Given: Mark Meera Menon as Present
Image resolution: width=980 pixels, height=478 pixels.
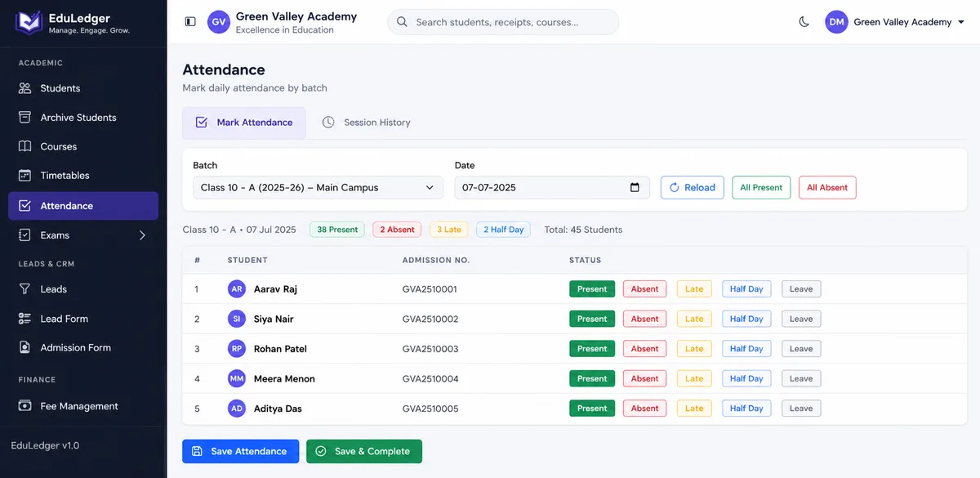Looking at the screenshot, I should pyautogui.click(x=592, y=378).
